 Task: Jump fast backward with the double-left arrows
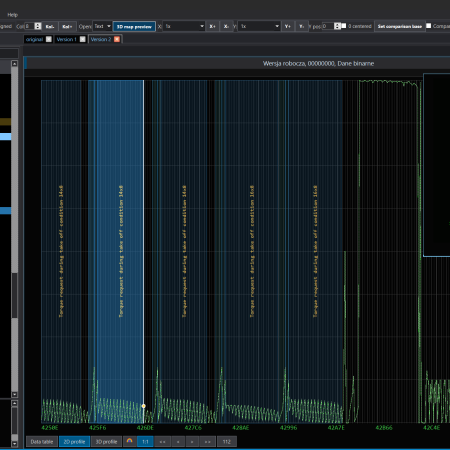(x=163, y=442)
